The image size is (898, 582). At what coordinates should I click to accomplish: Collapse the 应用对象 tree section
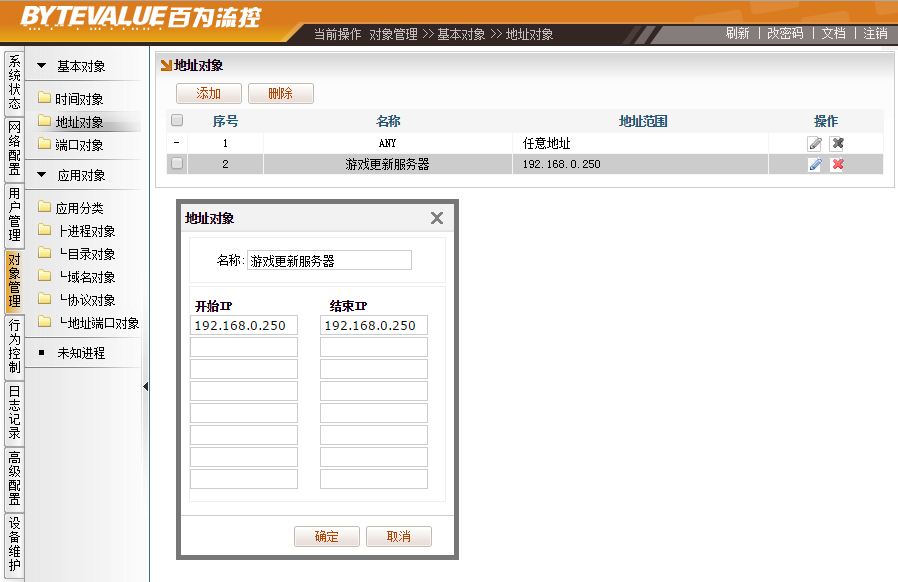pyautogui.click(x=42, y=175)
